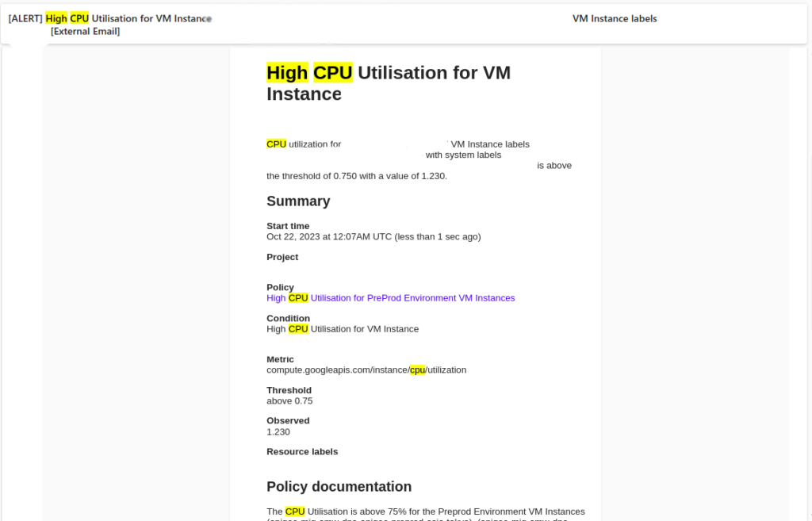Click the Project field label
The image size is (812, 521).
pos(282,257)
